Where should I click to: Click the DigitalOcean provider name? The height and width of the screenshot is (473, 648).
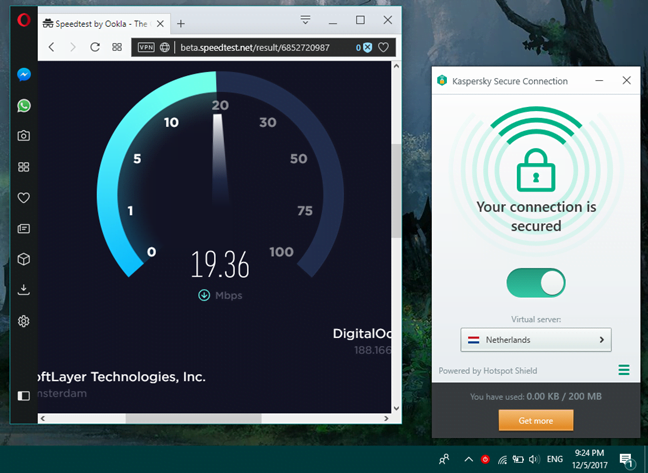(x=362, y=334)
